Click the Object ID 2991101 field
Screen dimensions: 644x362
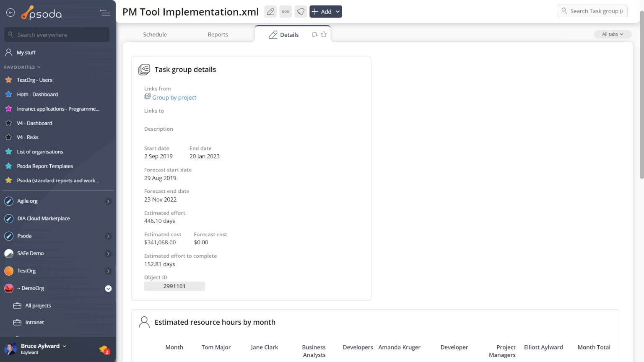[174, 286]
